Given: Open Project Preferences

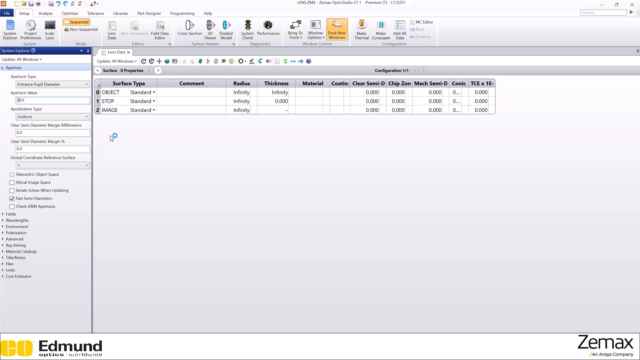Looking at the screenshot, I should 31,30.
